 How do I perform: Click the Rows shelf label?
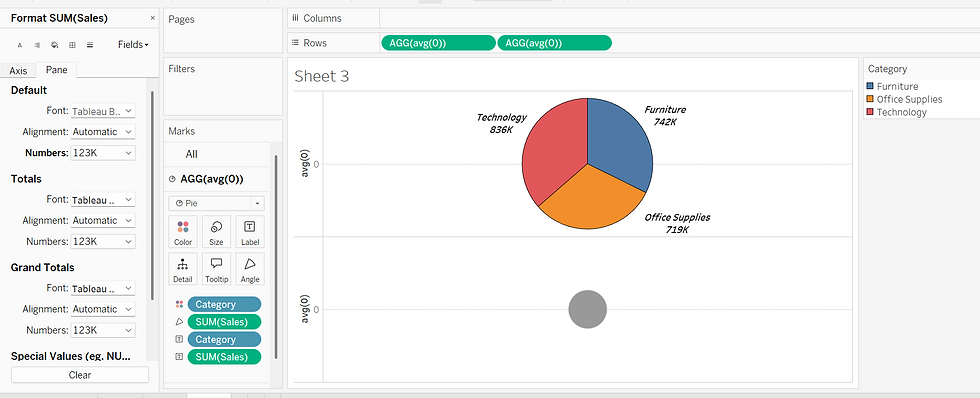point(316,43)
